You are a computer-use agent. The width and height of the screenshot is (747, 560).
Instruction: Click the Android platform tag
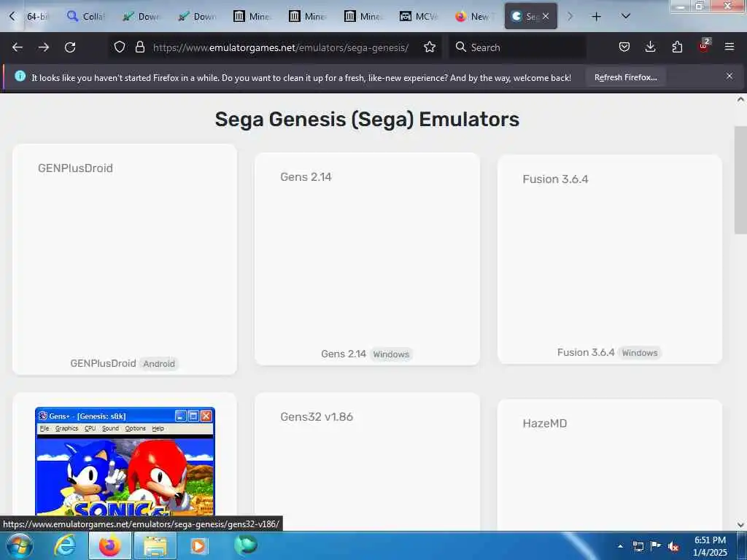(x=159, y=364)
